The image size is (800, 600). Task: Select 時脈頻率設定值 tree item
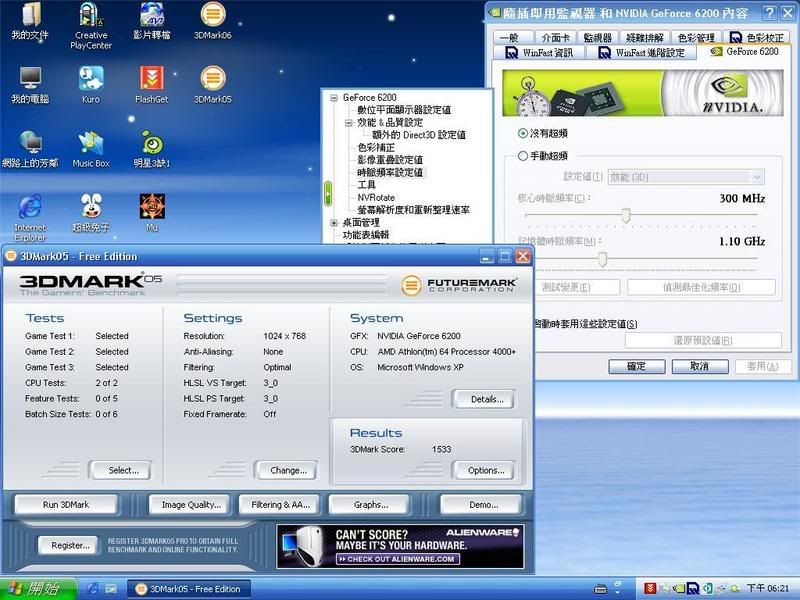390,172
